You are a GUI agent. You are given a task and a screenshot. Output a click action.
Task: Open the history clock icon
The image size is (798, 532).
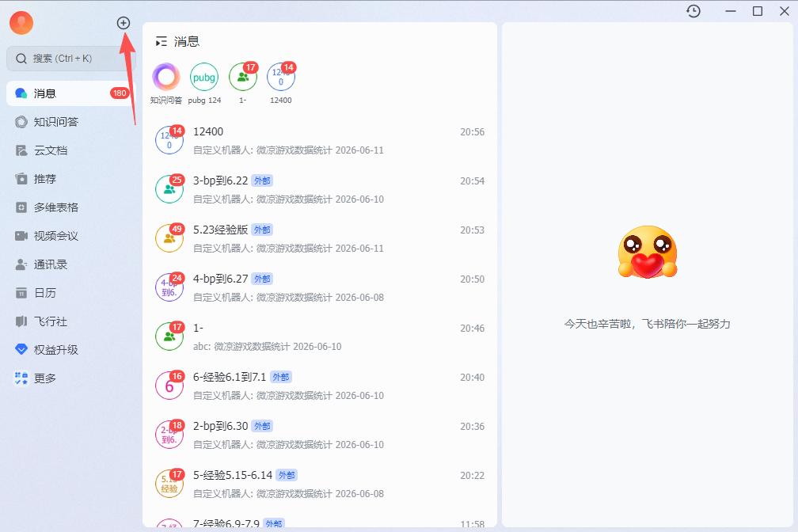point(693,11)
